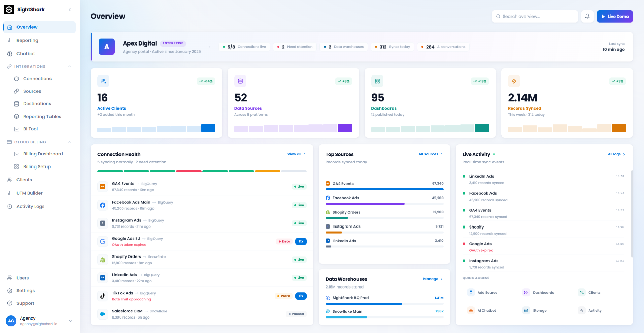Image resolution: width=644 pixels, height=333 pixels.
Task: Open Clients in the sidebar
Action: [39, 180]
